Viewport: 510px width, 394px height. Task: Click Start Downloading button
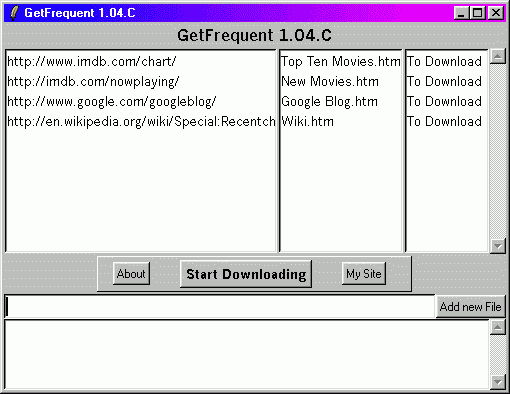(246, 274)
